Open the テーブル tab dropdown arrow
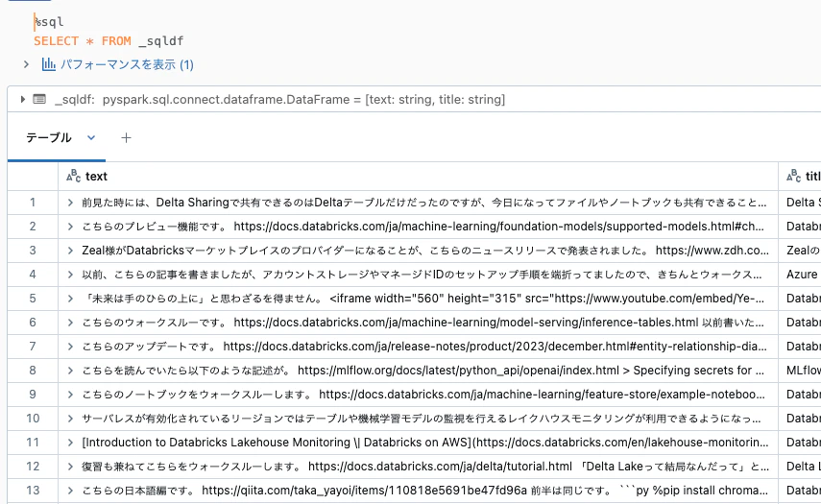 point(91,137)
